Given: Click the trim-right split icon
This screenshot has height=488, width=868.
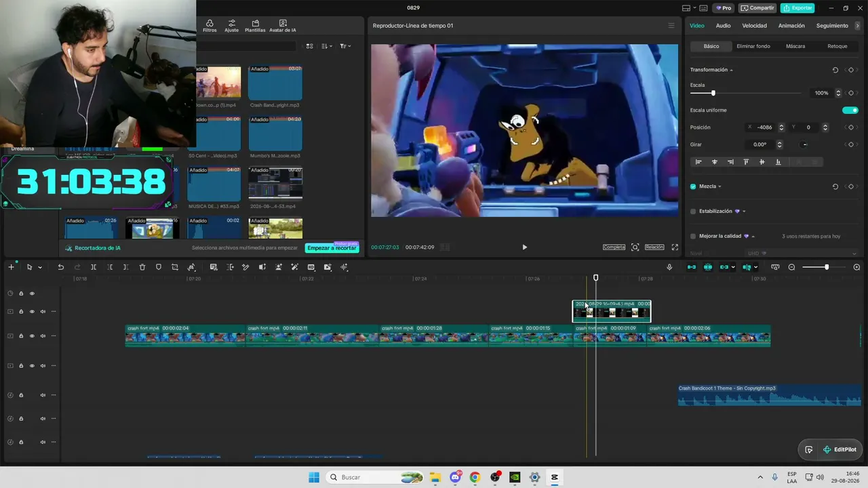Looking at the screenshot, I should [x=126, y=267].
